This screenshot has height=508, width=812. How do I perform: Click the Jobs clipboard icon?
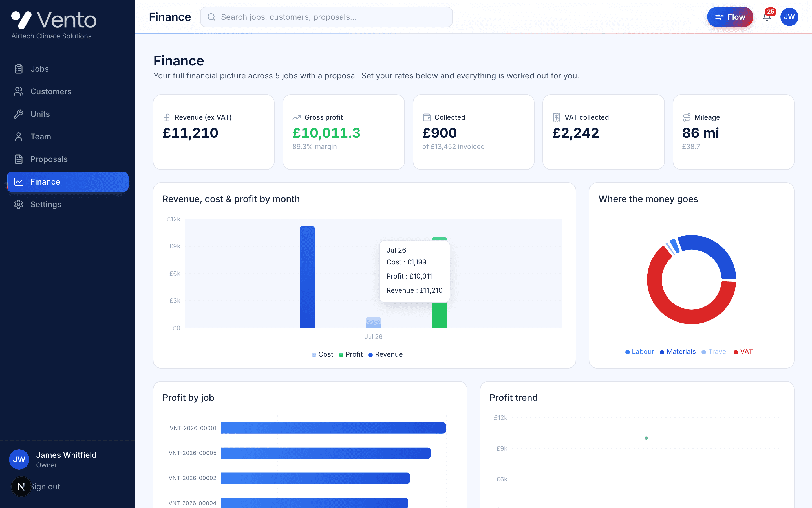click(18, 69)
